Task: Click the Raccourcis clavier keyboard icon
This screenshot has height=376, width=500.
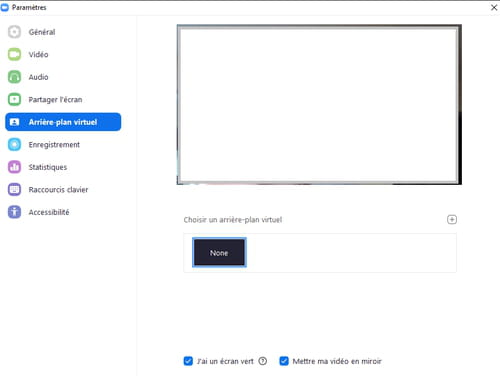Action: (14, 189)
